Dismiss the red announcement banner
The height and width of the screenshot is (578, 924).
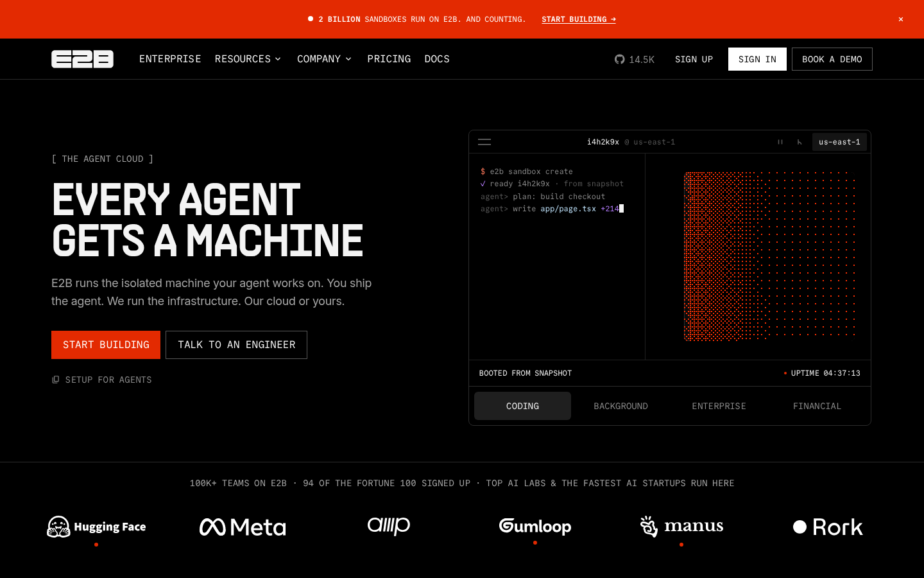901,19
